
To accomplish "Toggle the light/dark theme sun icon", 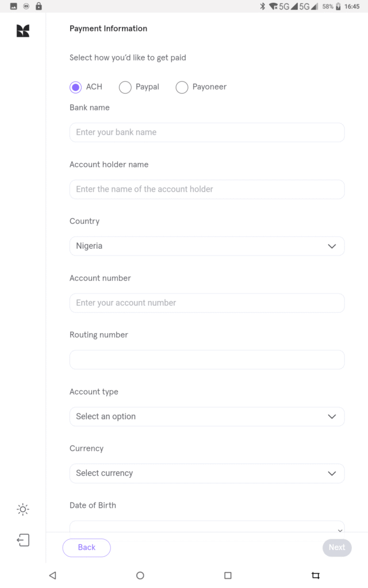I will (23, 509).
